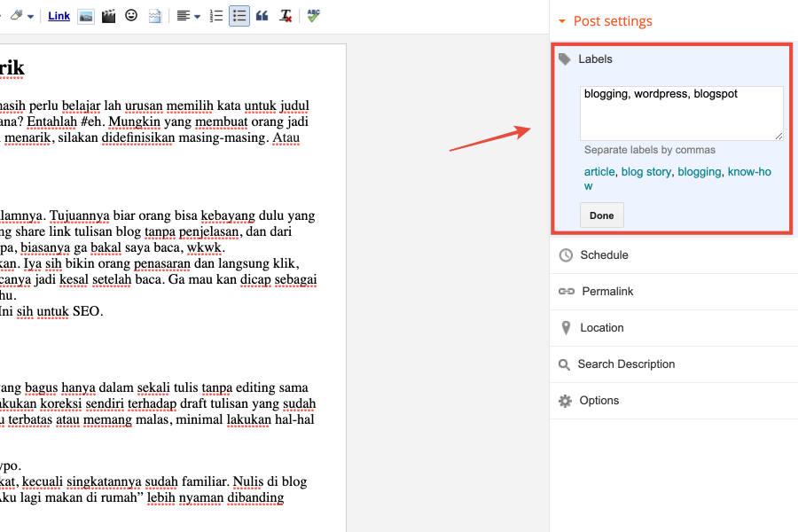Apply blockquote formatting
The width and height of the screenshot is (798, 532).
click(262, 16)
